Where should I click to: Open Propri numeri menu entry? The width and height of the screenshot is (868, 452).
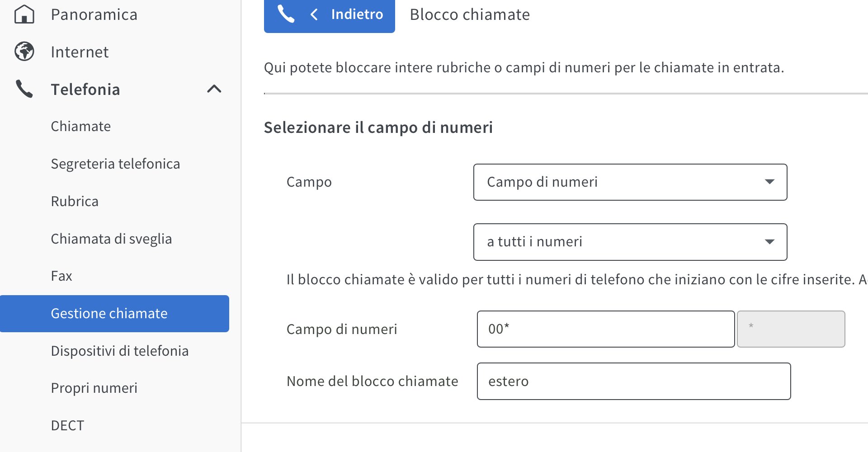click(x=94, y=388)
